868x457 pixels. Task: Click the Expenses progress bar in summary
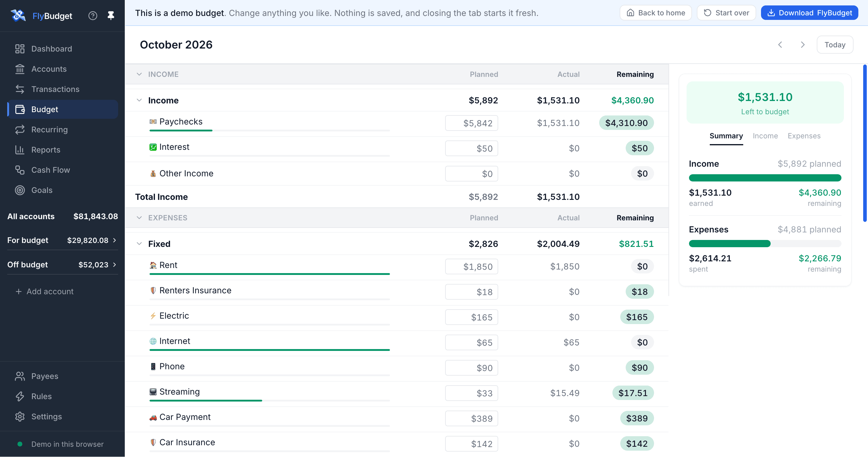pyautogui.click(x=765, y=244)
